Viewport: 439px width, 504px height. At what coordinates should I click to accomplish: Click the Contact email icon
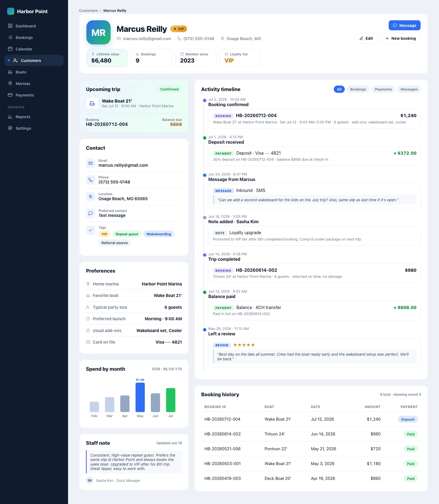[x=91, y=163]
